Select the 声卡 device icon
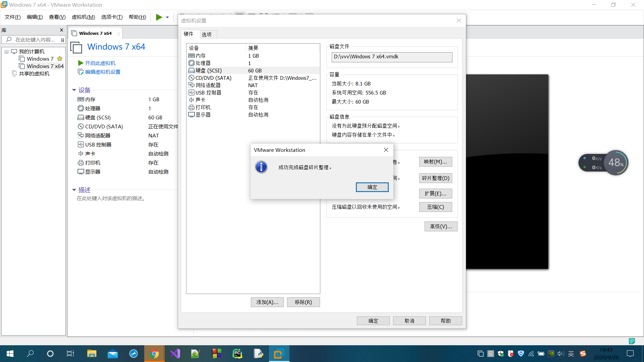 [x=192, y=100]
